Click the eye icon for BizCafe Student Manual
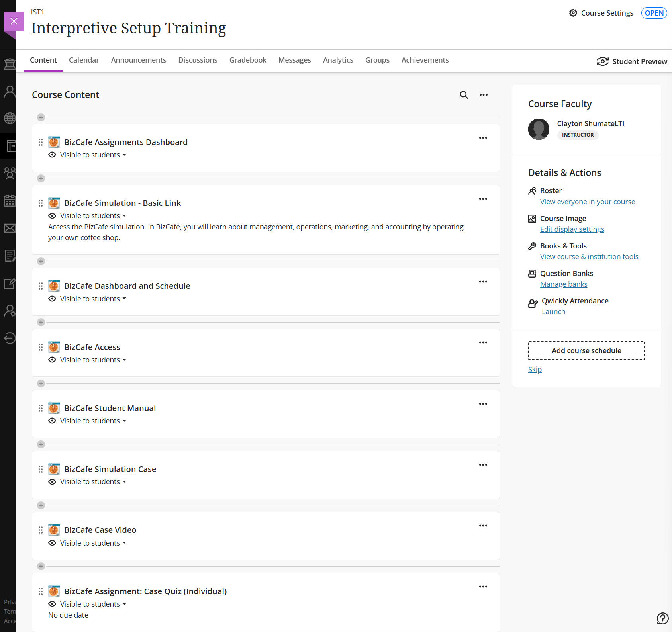The width and height of the screenshot is (672, 632). tap(52, 421)
